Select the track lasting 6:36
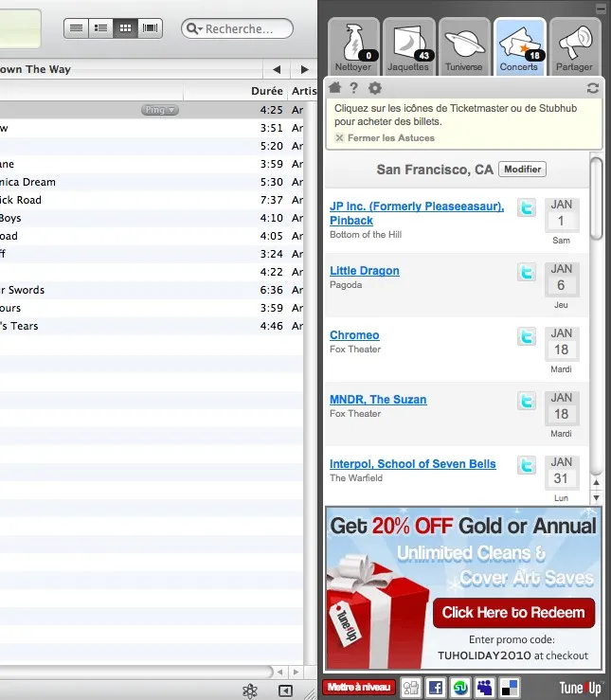The height and width of the screenshot is (700, 611). point(152,290)
